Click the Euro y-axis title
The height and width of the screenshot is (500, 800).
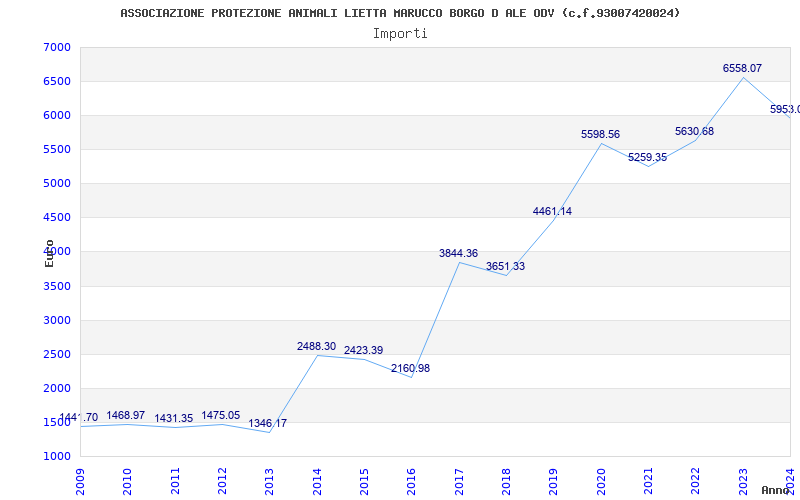pyautogui.click(x=49, y=254)
